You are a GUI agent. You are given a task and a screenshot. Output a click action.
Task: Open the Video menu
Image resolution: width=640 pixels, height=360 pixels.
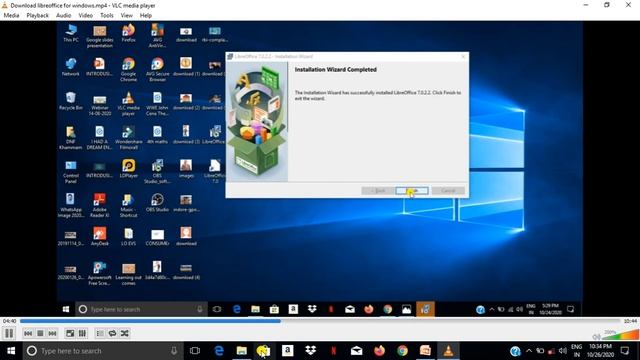pos(85,16)
